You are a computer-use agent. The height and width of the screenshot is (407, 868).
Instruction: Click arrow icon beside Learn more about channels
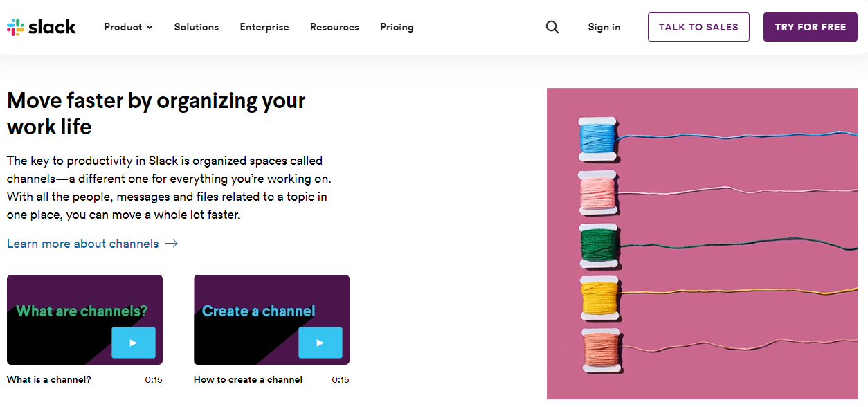[172, 244]
